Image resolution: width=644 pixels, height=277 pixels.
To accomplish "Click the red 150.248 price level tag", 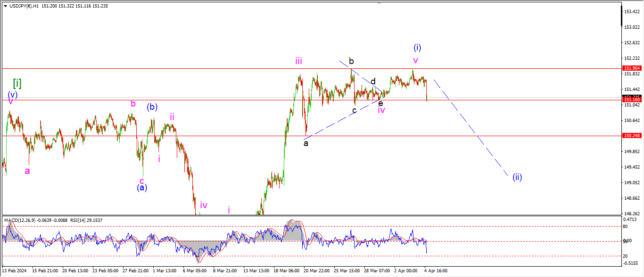I will click(631, 136).
